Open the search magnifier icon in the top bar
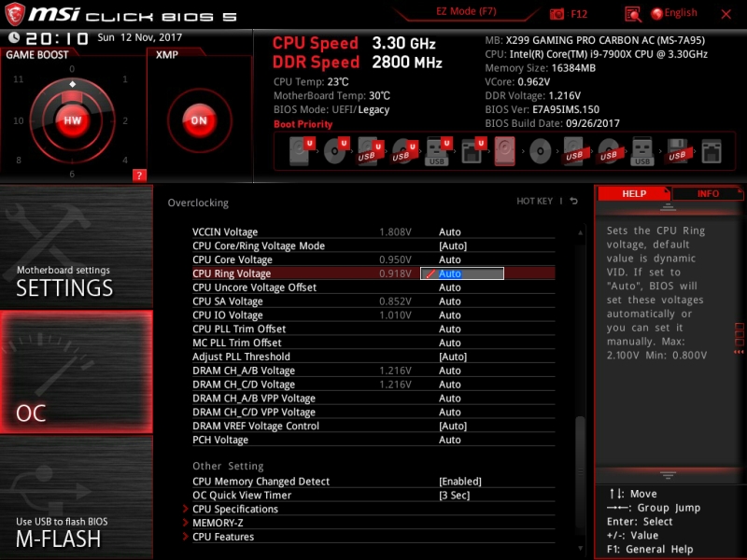This screenshot has width=747, height=560. (x=633, y=14)
